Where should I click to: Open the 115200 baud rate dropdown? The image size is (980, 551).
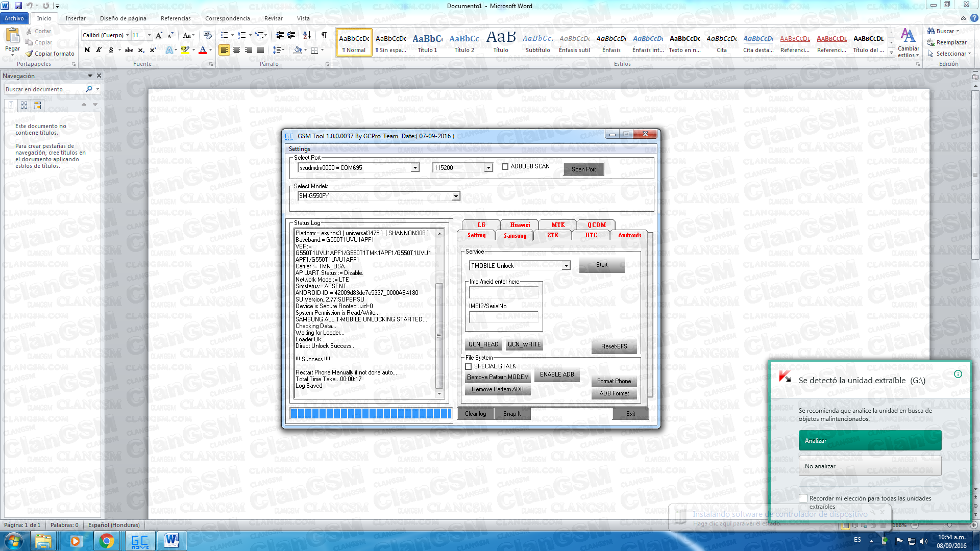pos(488,168)
